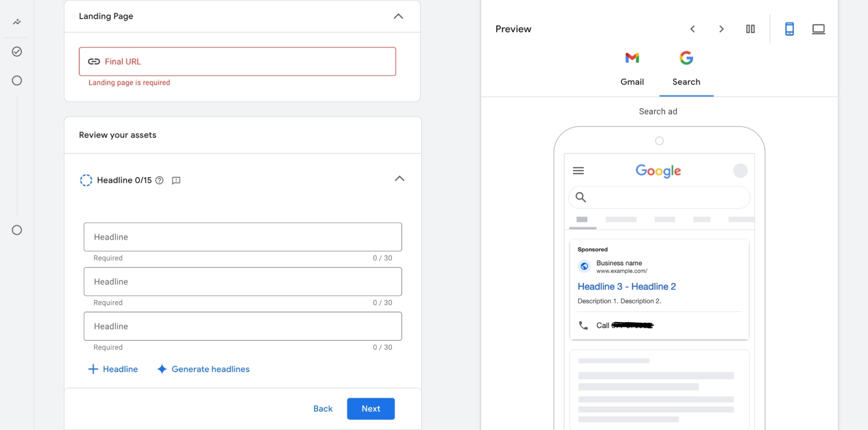868x430 pixels.
Task: Click the Google logo in phone preview
Action: coord(658,171)
